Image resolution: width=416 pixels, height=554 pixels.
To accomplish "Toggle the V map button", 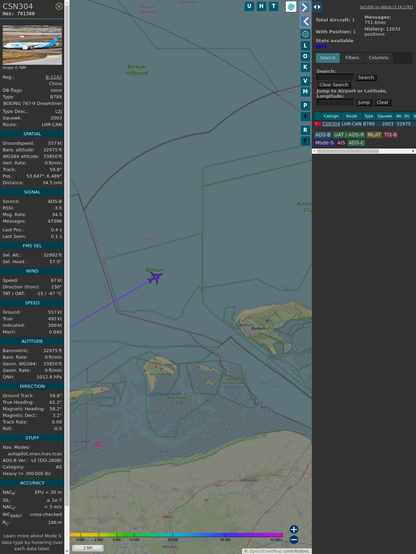I will click(305, 81).
